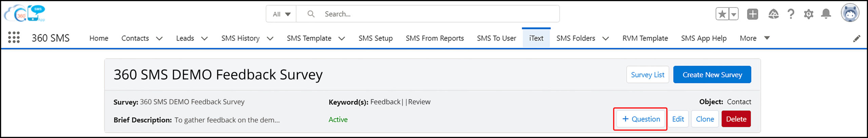This screenshot has height=138, width=868.
Task: Open the user profile avatar
Action: [850, 13]
